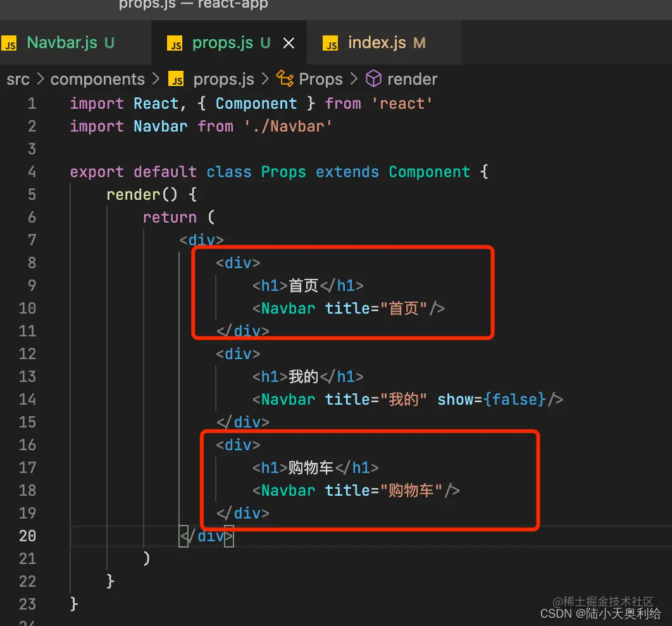
Task: Click 'react' string on line 1
Action: pyautogui.click(x=402, y=104)
